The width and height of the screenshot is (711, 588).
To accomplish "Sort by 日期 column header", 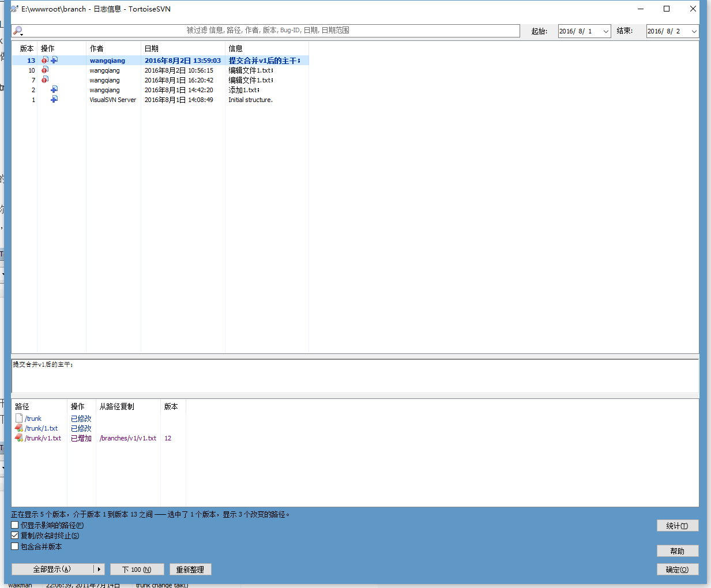I will click(152, 48).
